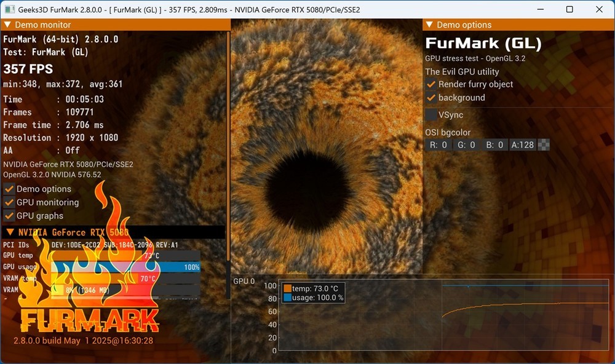
Task: Collapse the Demo options panel triangle
Action: [429, 25]
